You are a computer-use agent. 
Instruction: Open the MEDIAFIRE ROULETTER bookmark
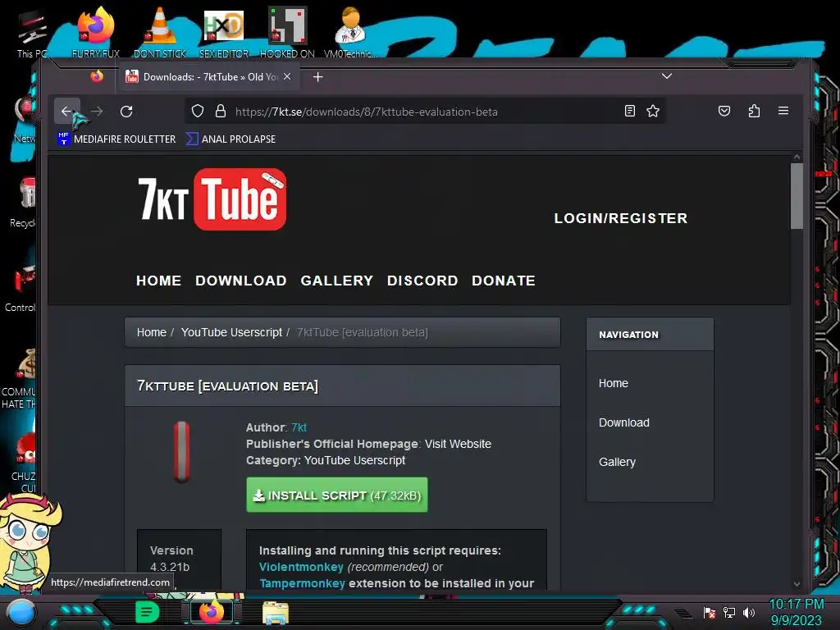tap(116, 139)
